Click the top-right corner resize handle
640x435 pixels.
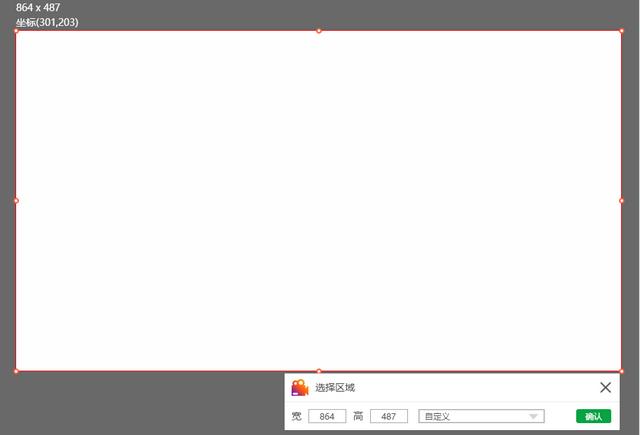[x=622, y=31]
